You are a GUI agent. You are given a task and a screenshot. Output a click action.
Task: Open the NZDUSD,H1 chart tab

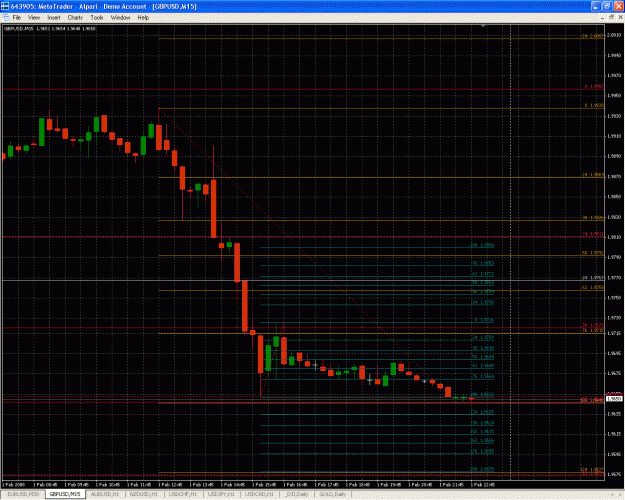click(144, 494)
